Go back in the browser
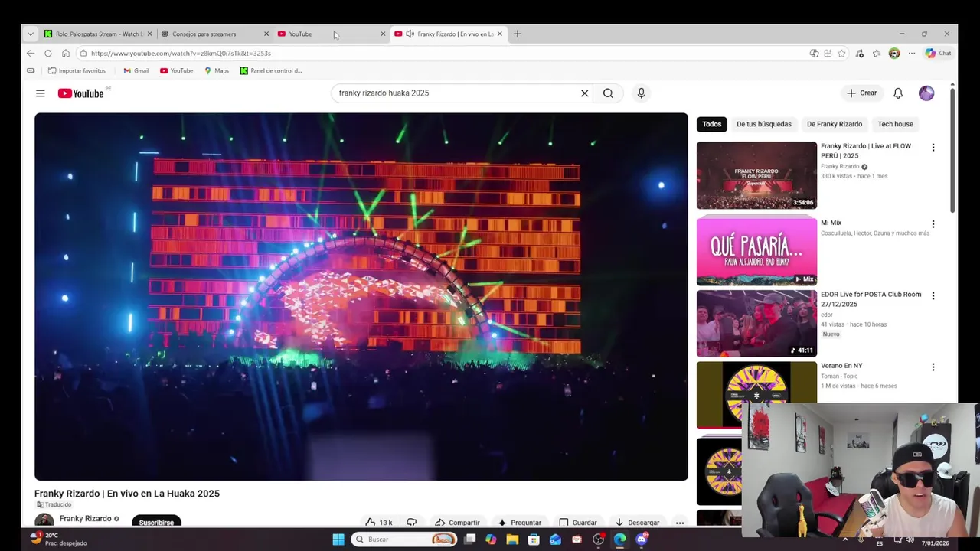Screen dimensions: 980x551 (30, 54)
